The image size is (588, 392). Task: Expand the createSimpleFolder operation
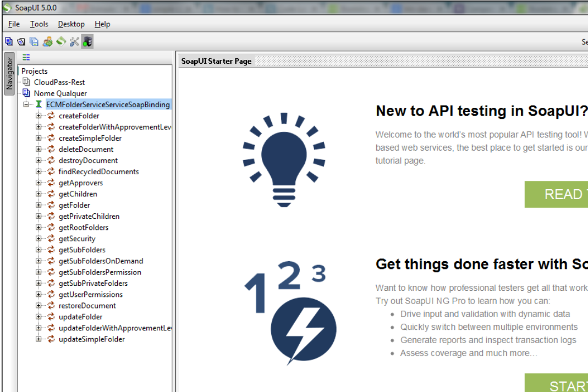pyautogui.click(x=39, y=138)
